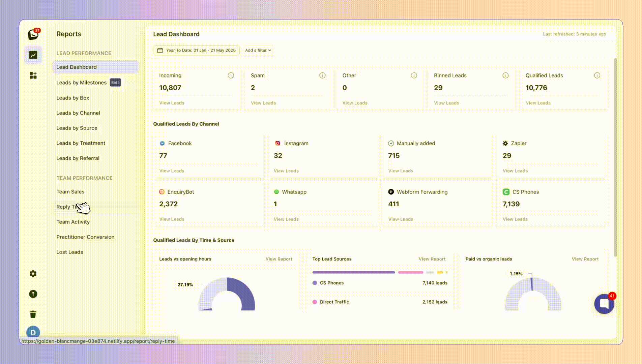Show info for Other card
The image size is (642, 364).
click(x=414, y=75)
